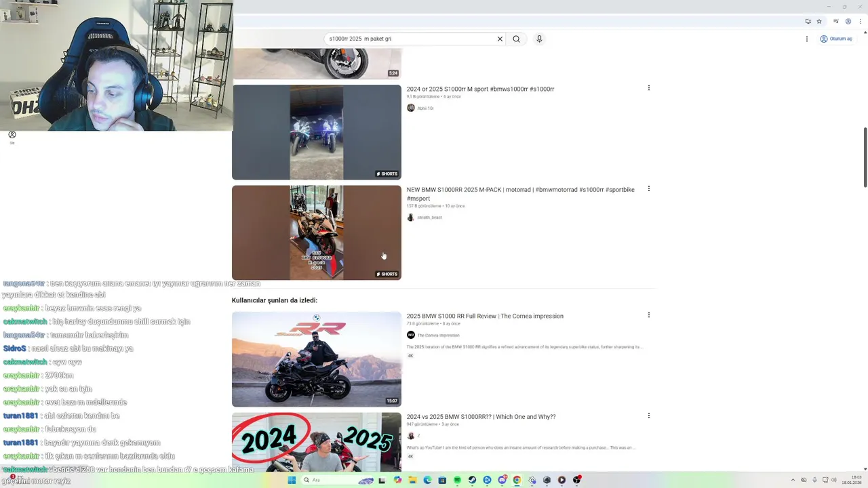The height and width of the screenshot is (488, 868).
Task: Click the 15:07 duration badge
Action: 392,401
